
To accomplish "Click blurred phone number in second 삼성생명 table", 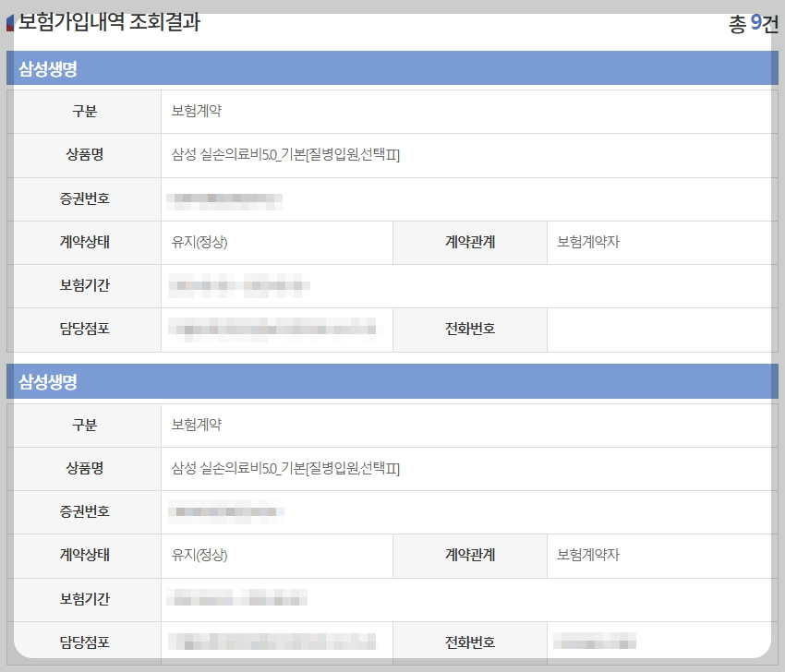I will [595, 641].
